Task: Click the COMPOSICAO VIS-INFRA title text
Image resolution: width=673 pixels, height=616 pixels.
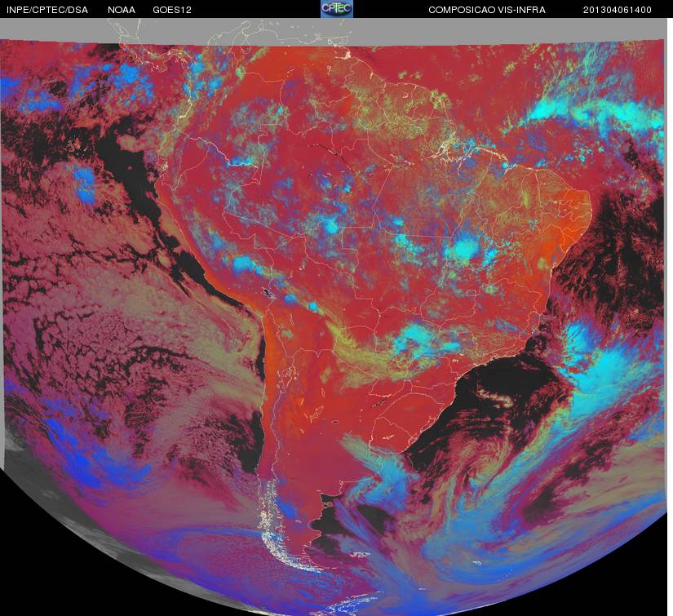Action: click(487, 10)
